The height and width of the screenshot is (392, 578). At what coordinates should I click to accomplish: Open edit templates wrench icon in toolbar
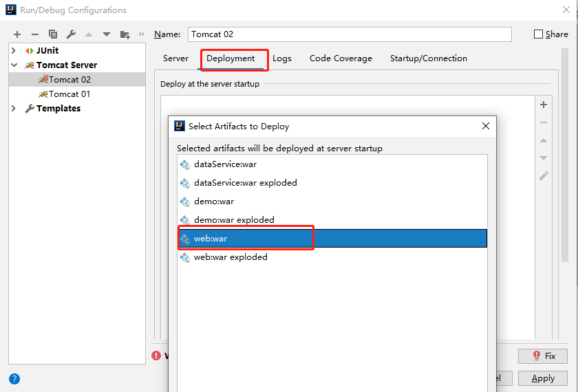pos(71,34)
